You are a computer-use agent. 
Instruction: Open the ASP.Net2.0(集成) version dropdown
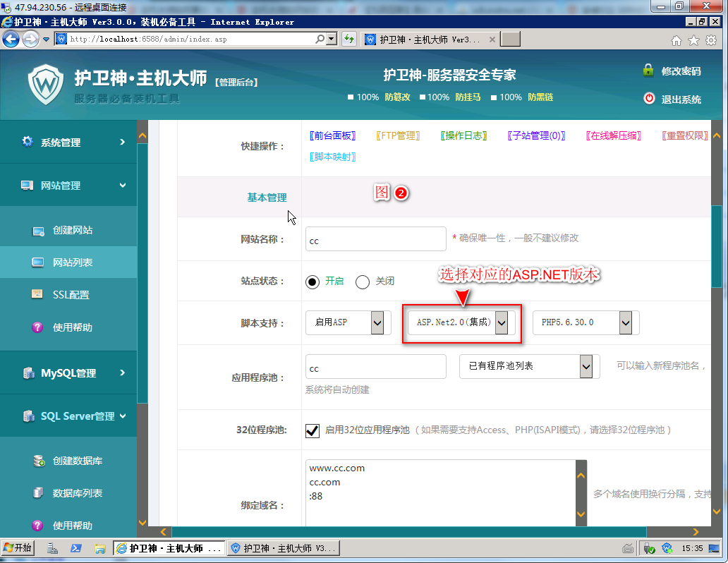[501, 322]
